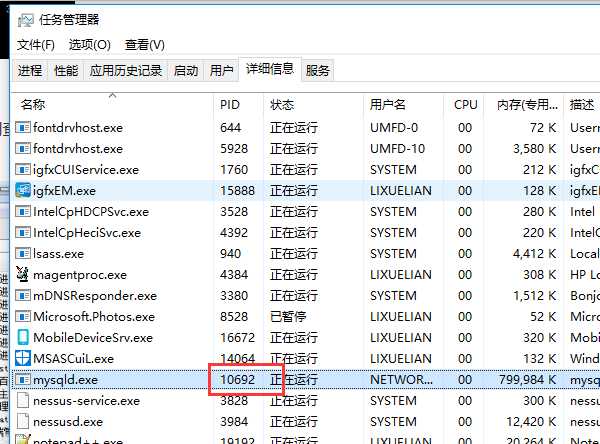The height and width of the screenshot is (444, 600).
Task: Click the sort arrow above 名称 column
Action: [112, 95]
